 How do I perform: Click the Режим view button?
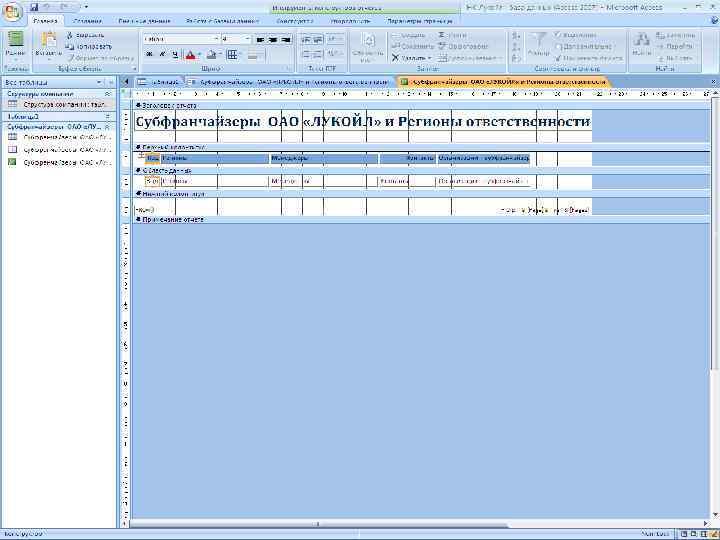[15, 46]
